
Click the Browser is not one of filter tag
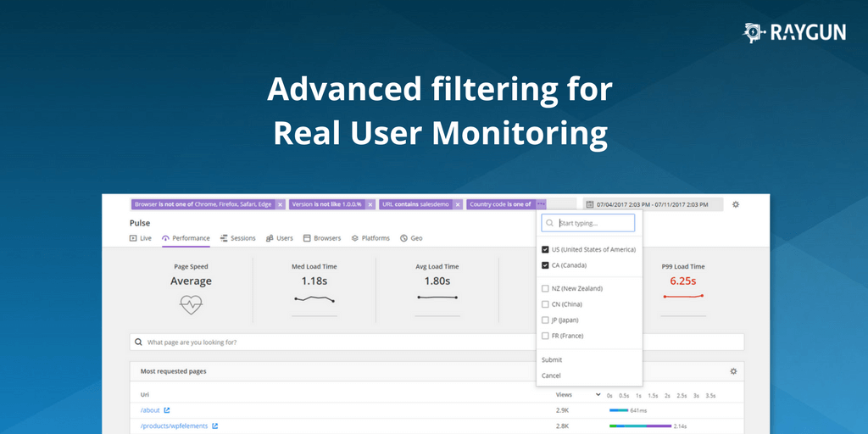coord(203,204)
